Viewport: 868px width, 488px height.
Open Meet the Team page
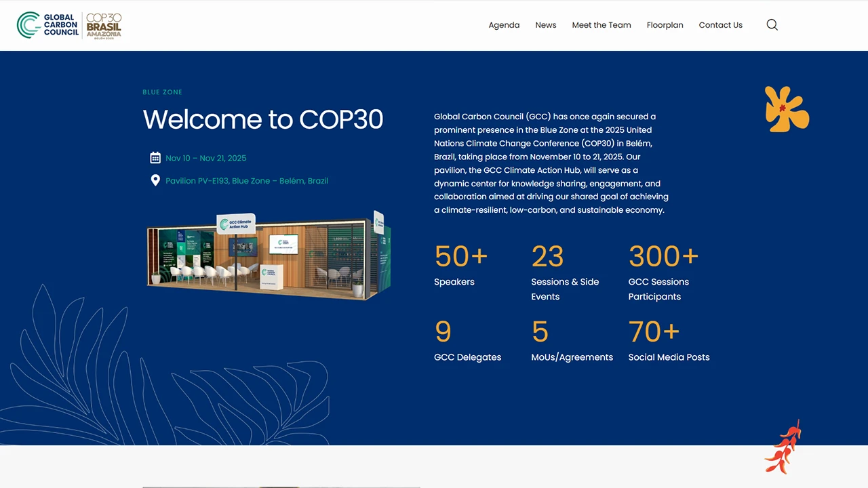(x=601, y=25)
